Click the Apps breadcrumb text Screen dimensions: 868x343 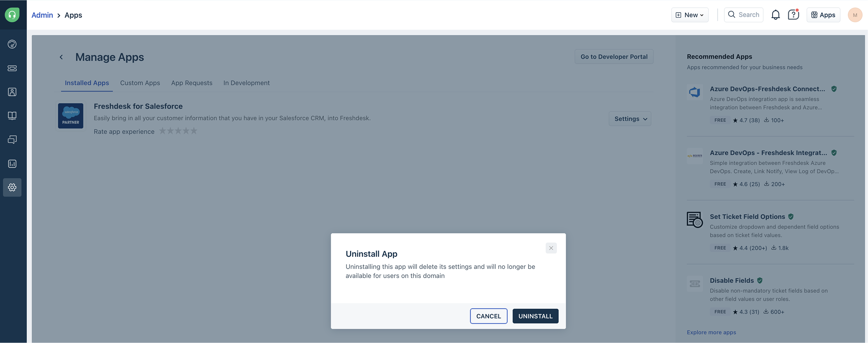point(73,15)
